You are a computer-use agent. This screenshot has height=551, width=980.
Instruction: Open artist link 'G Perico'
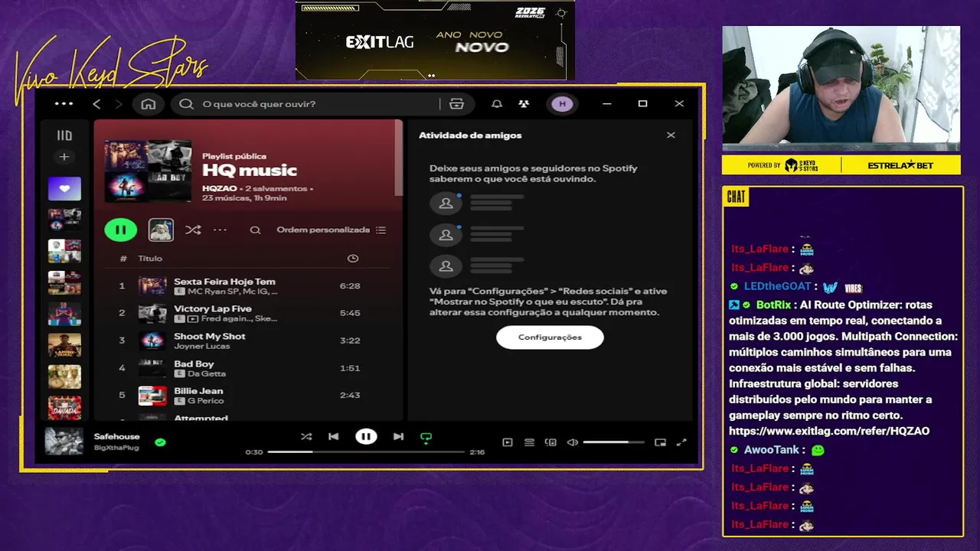[206, 401]
